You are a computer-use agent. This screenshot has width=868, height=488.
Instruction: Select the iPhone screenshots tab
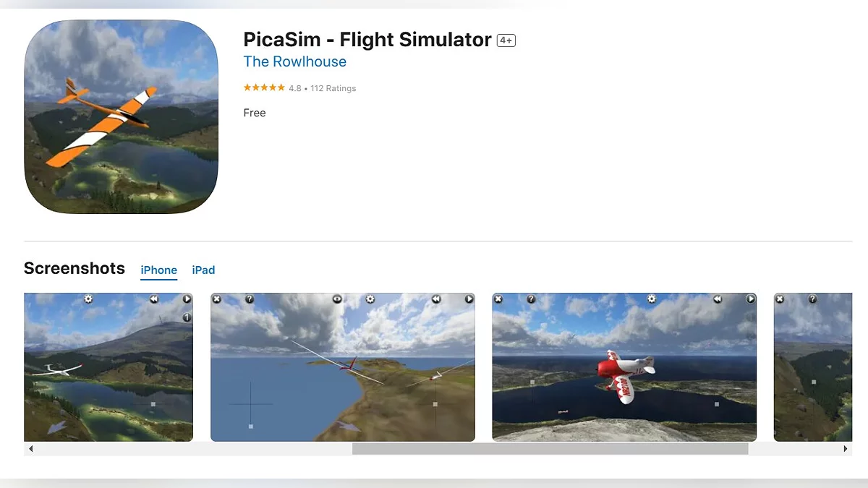(x=158, y=270)
